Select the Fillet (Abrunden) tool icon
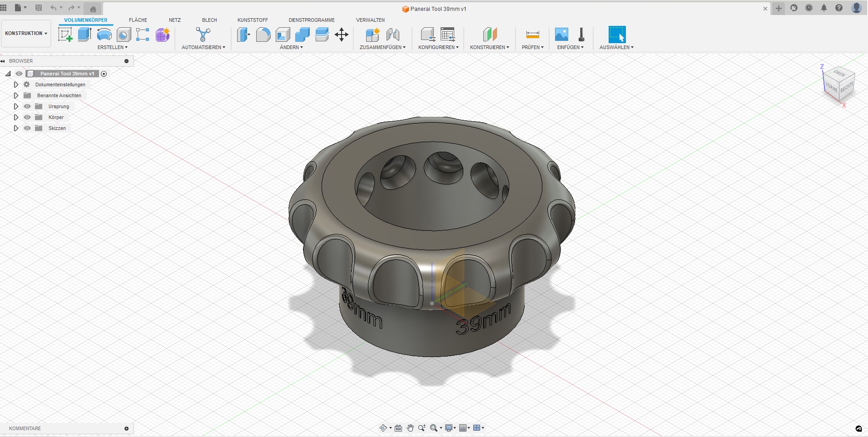The width and height of the screenshot is (868, 437). point(263,35)
